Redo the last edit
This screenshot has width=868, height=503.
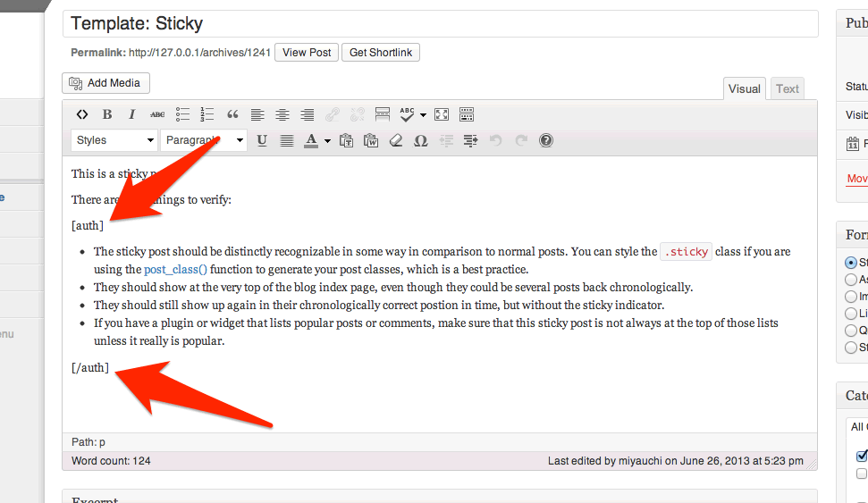521,140
